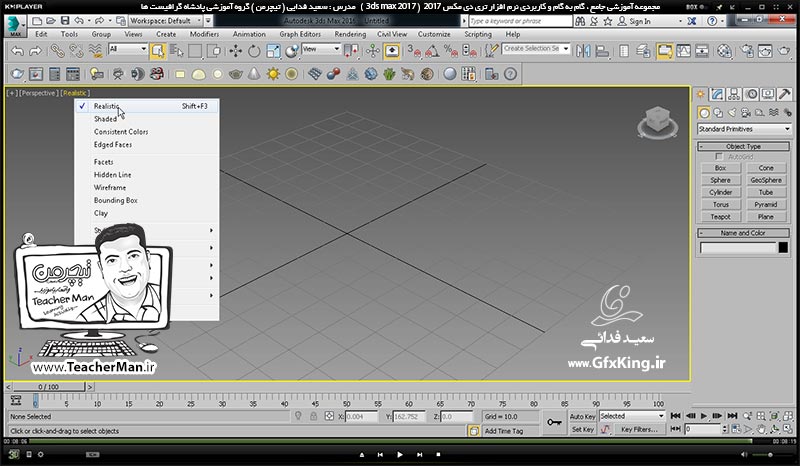800x466 pixels.
Task: Toggle the Percent Snap icon
Action: pyautogui.click(x=451, y=51)
